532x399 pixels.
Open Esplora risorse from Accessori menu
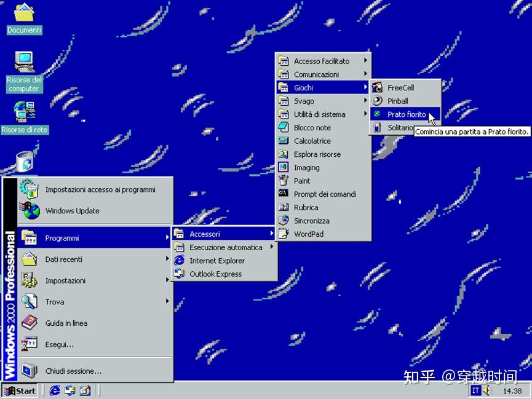coord(323,154)
